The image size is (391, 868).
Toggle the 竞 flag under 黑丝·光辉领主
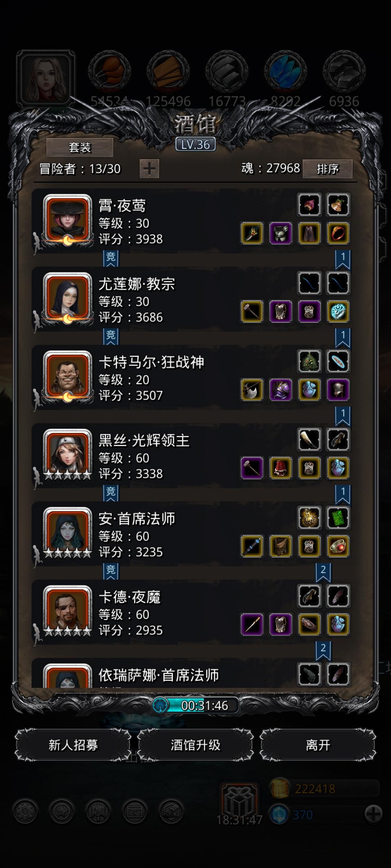(111, 493)
